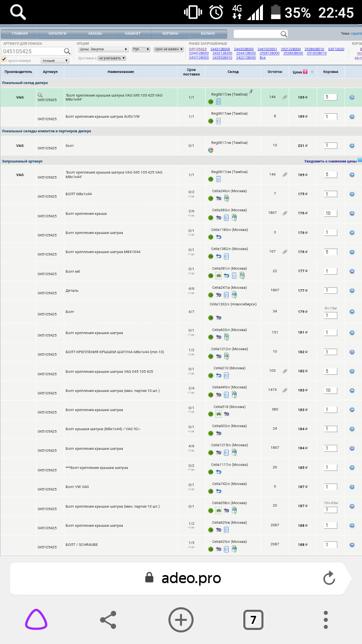Add first VAG 169 ₽ bolt to cart
Viewport: 362px width, 644px height.
click(x=352, y=97)
